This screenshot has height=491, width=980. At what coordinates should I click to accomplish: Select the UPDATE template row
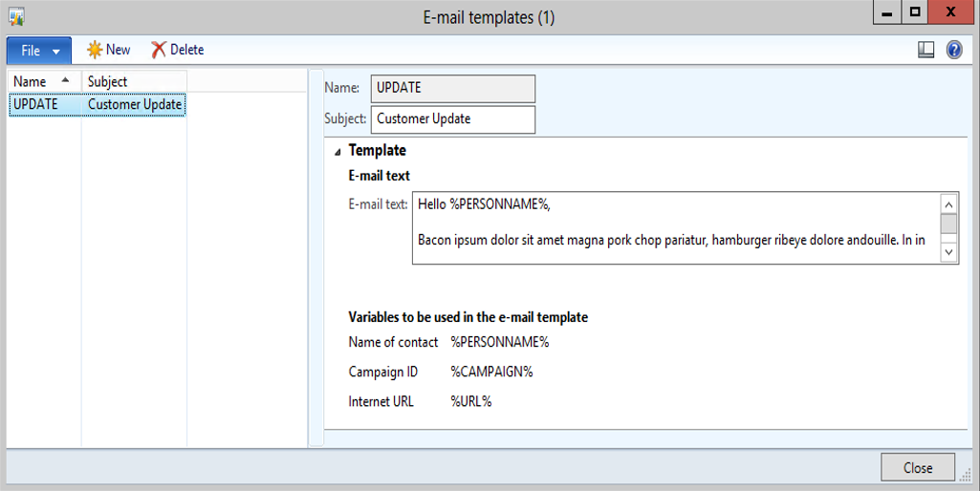(x=36, y=104)
